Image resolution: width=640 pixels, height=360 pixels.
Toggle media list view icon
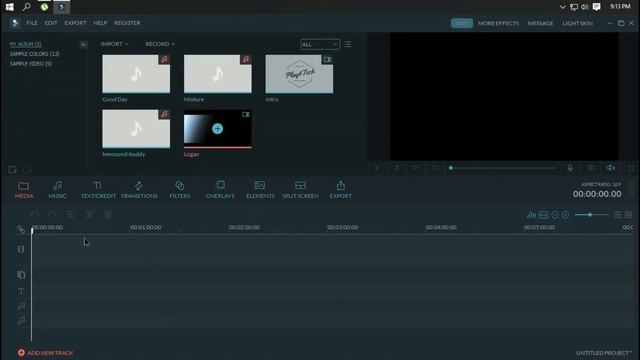(347, 44)
